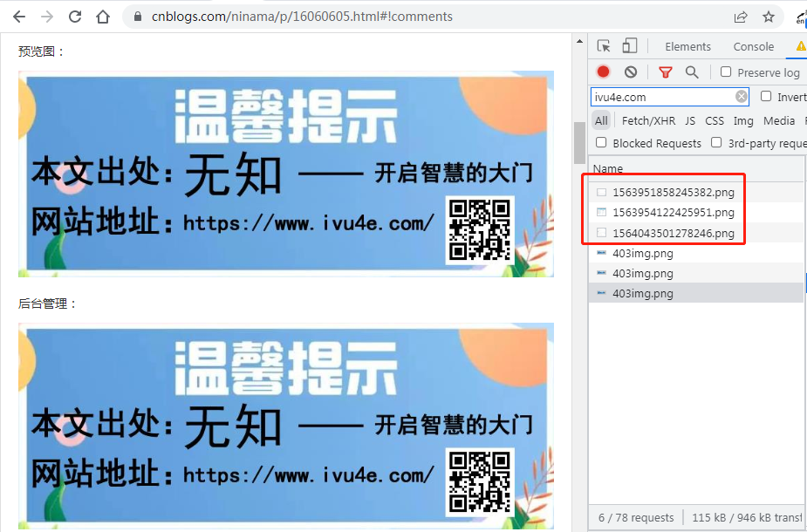This screenshot has height=532, width=807.
Task: Activate the inspect element picker tool
Action: coord(604,46)
